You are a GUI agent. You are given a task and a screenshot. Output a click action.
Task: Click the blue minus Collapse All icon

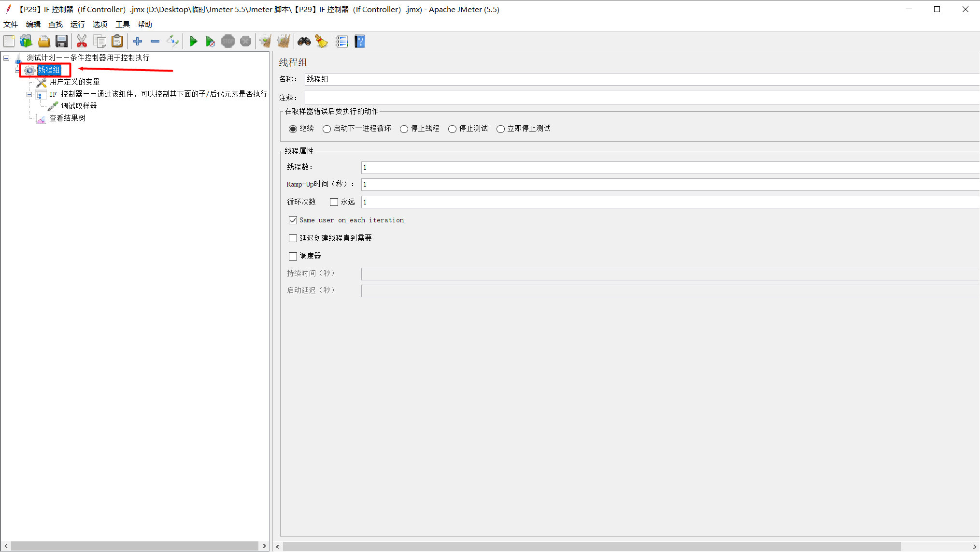coord(155,42)
